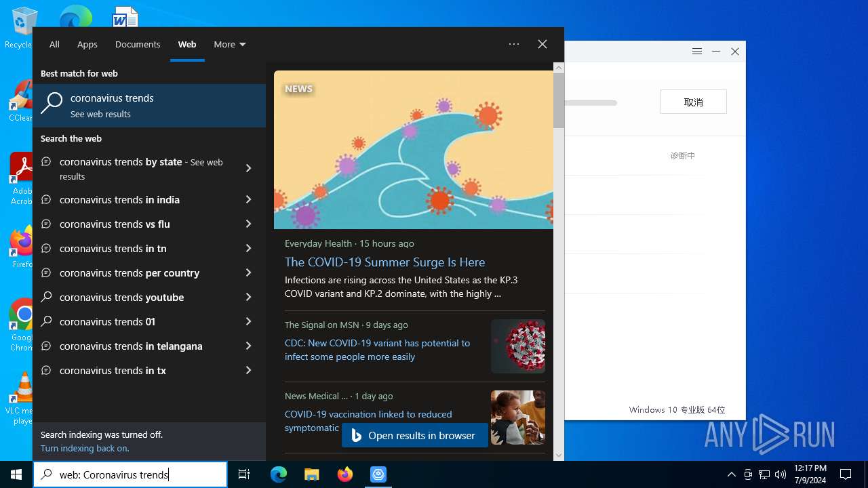Image resolution: width=868 pixels, height=488 pixels.
Task: Open Google Chrome desktop shortcut
Action: click(21, 325)
